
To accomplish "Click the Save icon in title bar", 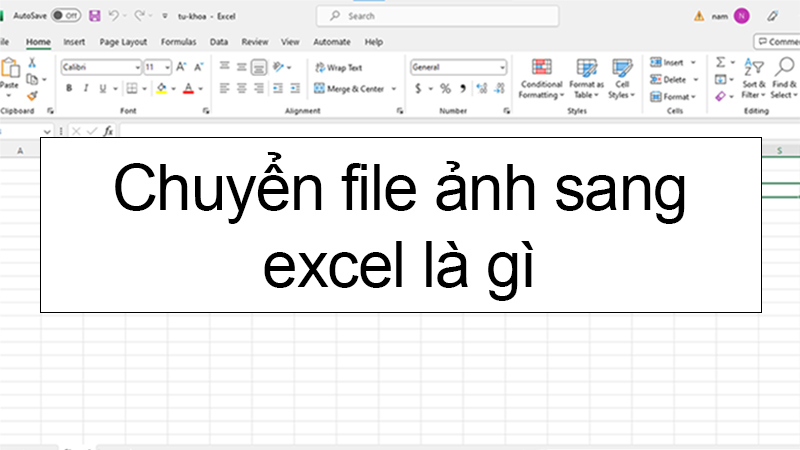I will point(94,16).
